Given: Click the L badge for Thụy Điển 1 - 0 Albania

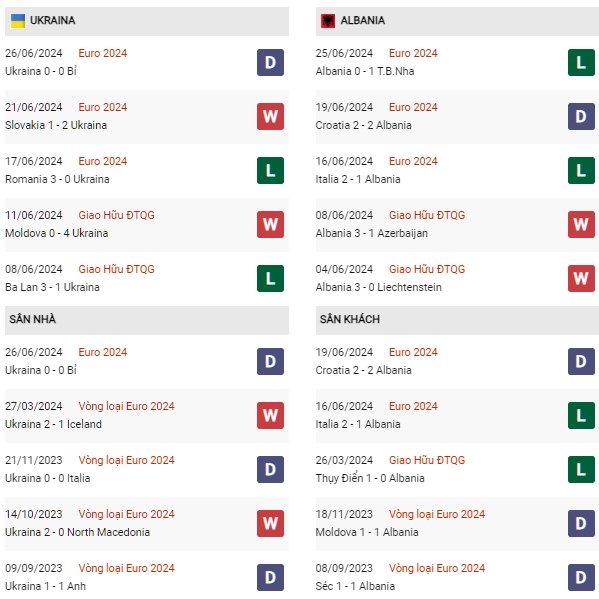Looking at the screenshot, I should [x=581, y=469].
